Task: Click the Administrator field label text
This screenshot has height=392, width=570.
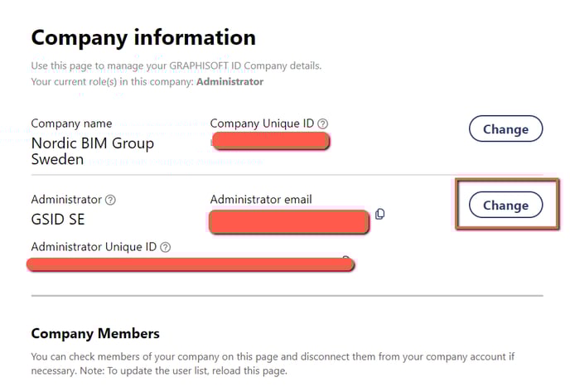Action: (x=66, y=199)
